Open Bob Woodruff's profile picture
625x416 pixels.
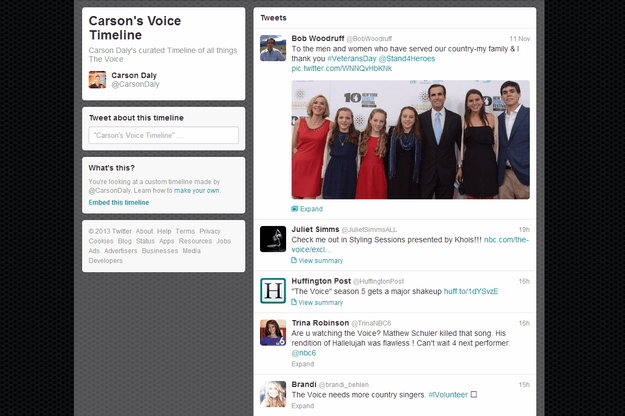[273, 48]
